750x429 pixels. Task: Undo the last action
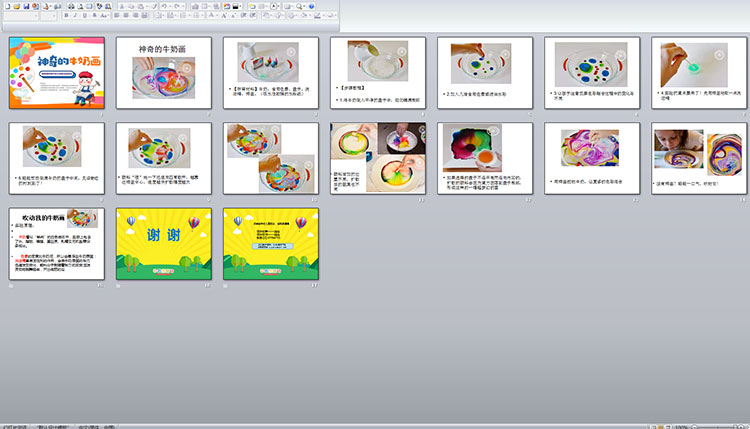pos(164,7)
